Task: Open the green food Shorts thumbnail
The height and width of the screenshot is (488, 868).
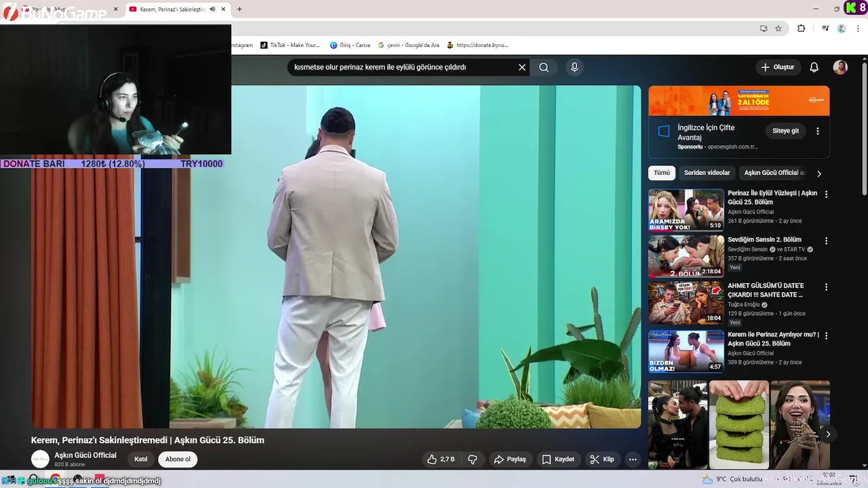Action: click(x=738, y=424)
